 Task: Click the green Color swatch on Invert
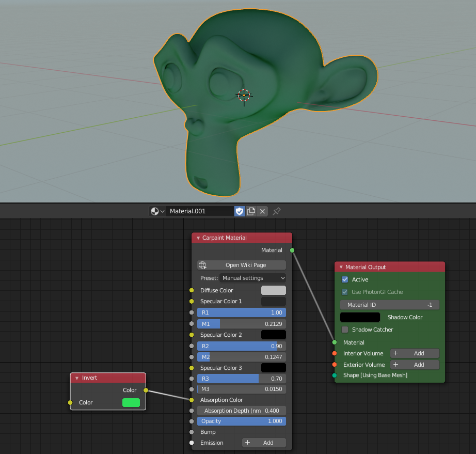(131, 402)
